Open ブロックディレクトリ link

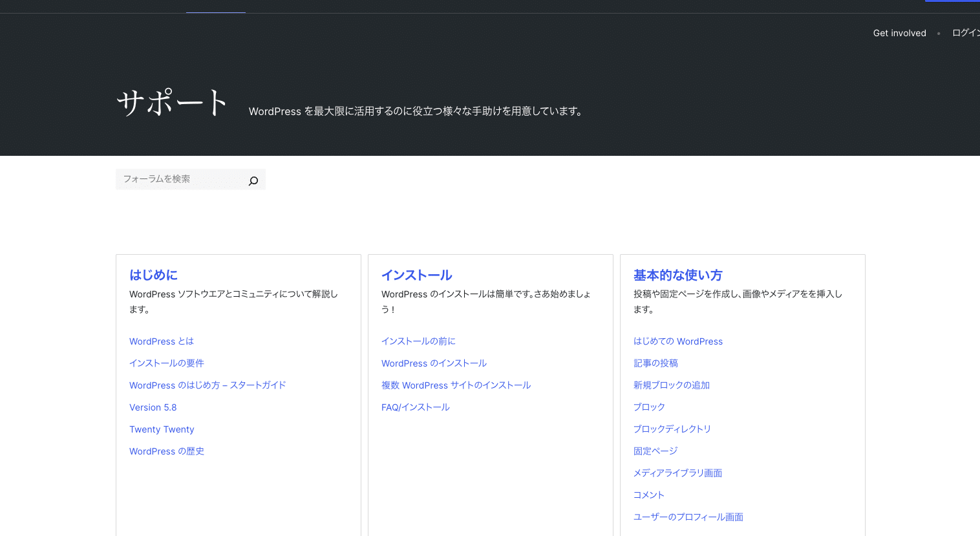pos(672,429)
